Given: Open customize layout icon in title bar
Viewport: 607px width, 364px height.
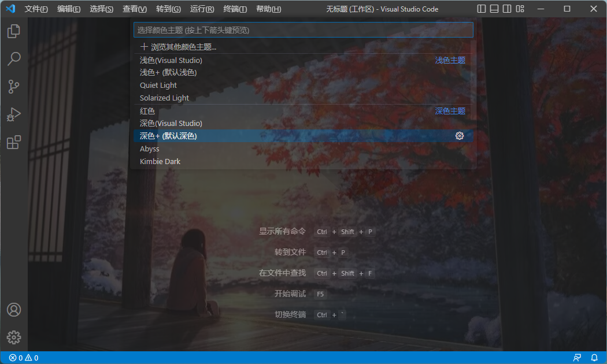Looking at the screenshot, I should point(520,9).
